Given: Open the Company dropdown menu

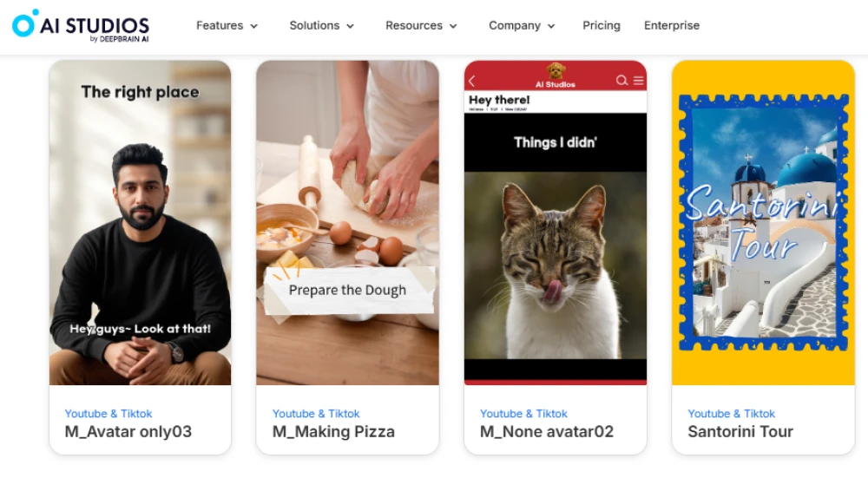Looking at the screenshot, I should [522, 25].
